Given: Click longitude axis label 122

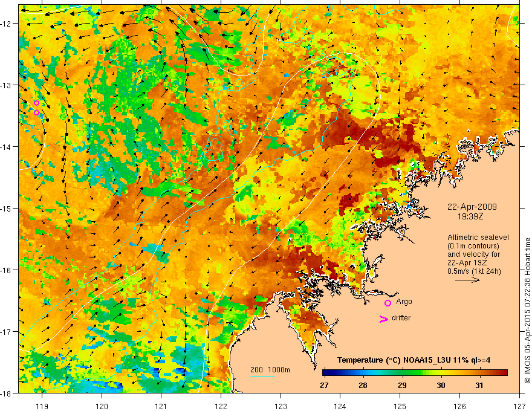Looking at the screenshot, I should (x=221, y=406).
